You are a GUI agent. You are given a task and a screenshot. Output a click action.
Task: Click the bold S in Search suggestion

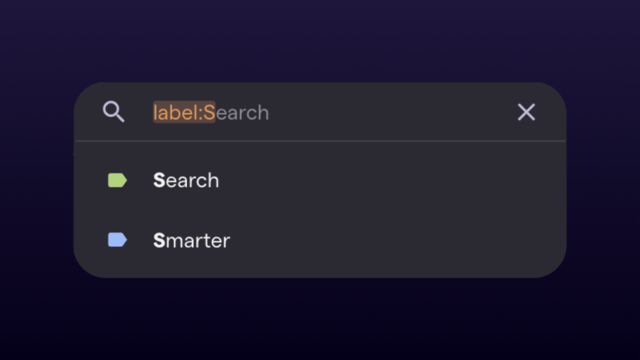tap(159, 180)
